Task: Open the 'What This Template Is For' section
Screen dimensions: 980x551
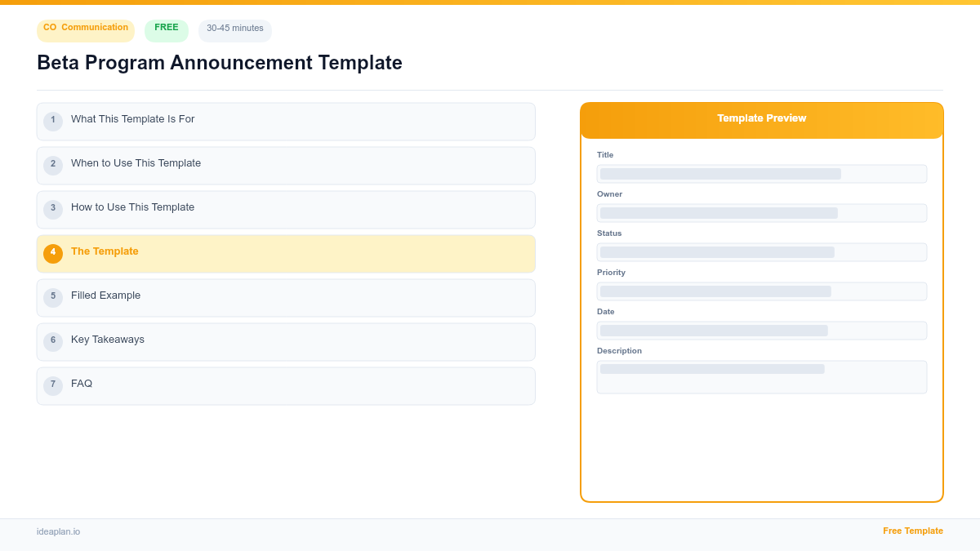Action: (286, 122)
